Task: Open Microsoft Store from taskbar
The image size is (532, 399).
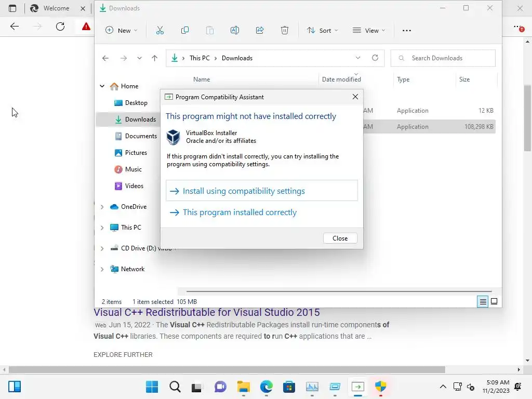Action: point(289,387)
